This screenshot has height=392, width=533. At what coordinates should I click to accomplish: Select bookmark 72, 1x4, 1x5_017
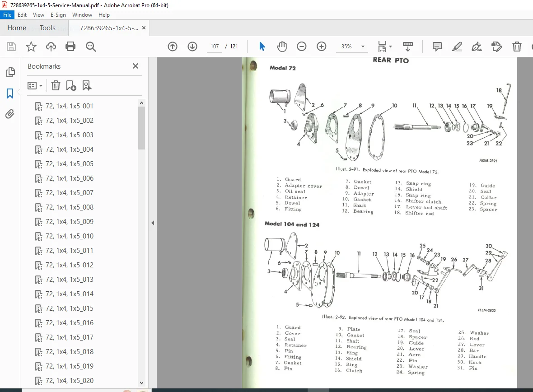click(x=70, y=337)
